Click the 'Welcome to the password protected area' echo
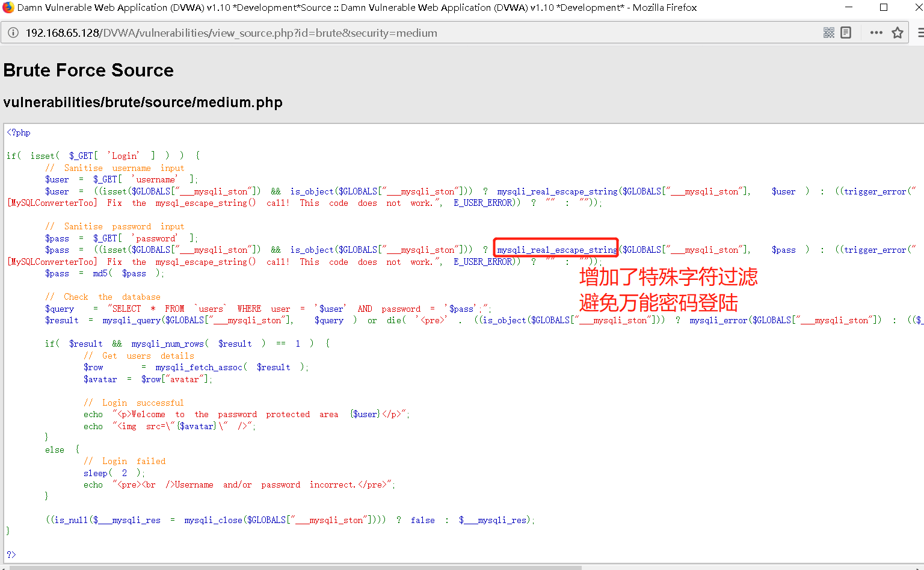The height and width of the screenshot is (570, 924). (247, 414)
